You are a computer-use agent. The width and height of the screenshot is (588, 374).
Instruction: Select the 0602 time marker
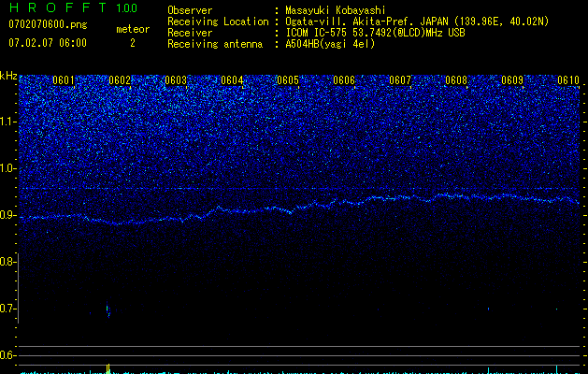point(120,80)
